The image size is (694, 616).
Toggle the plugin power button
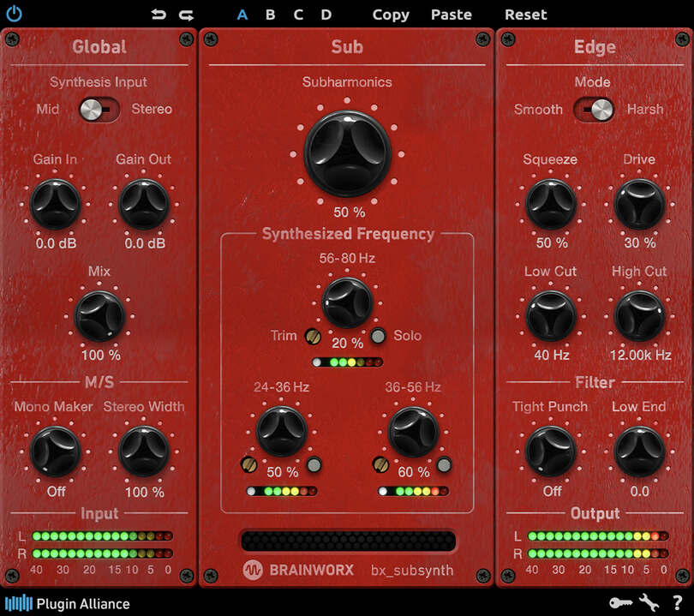click(x=15, y=14)
